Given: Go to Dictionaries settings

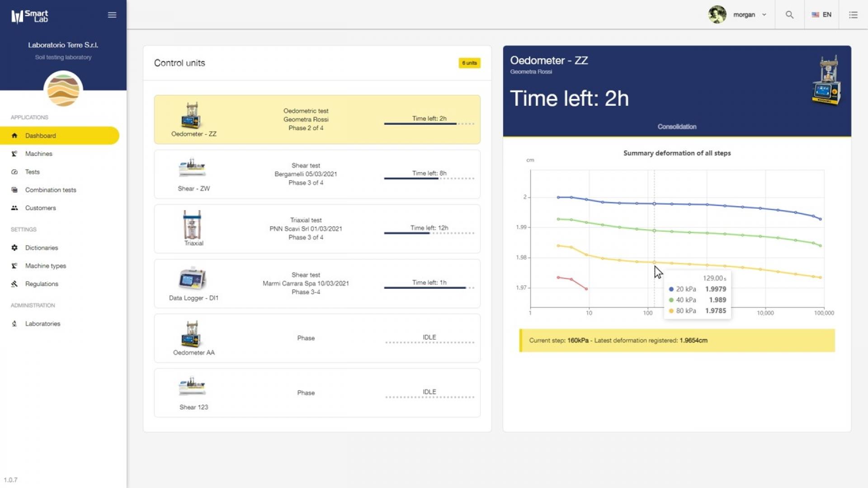Looking at the screenshot, I should coord(42,248).
